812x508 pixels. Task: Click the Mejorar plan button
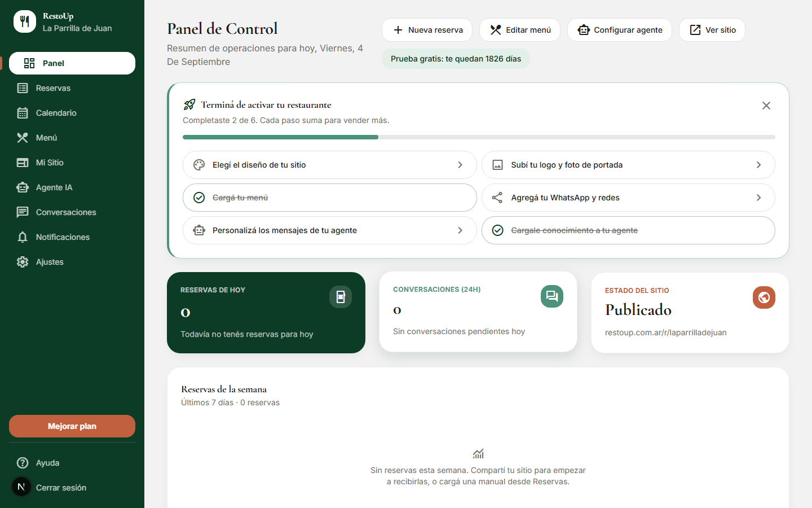click(72, 426)
